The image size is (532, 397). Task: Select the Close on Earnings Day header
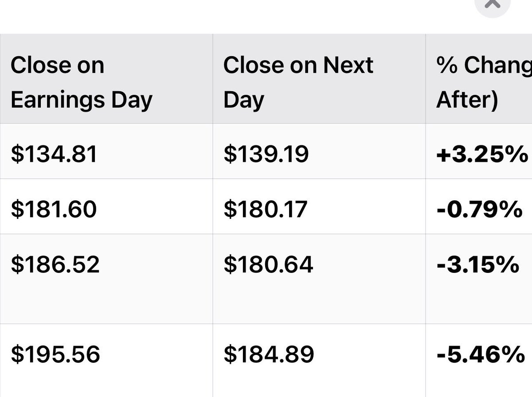[106, 79]
